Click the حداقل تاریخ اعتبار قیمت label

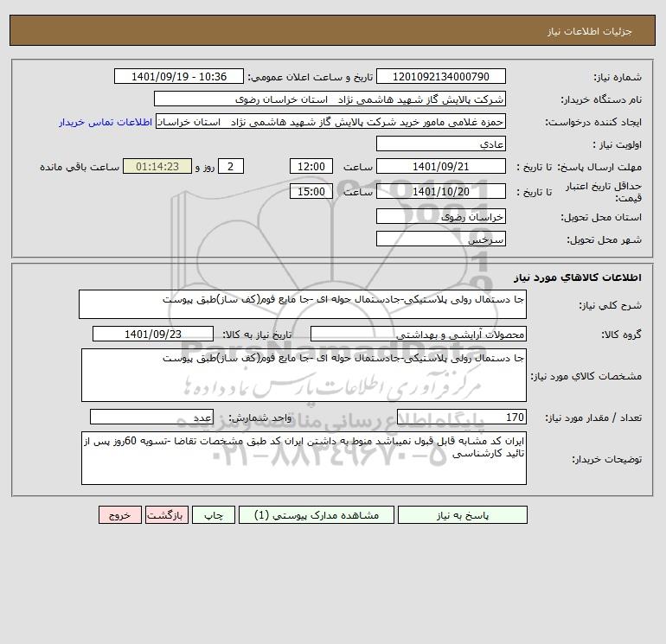pos(604,192)
